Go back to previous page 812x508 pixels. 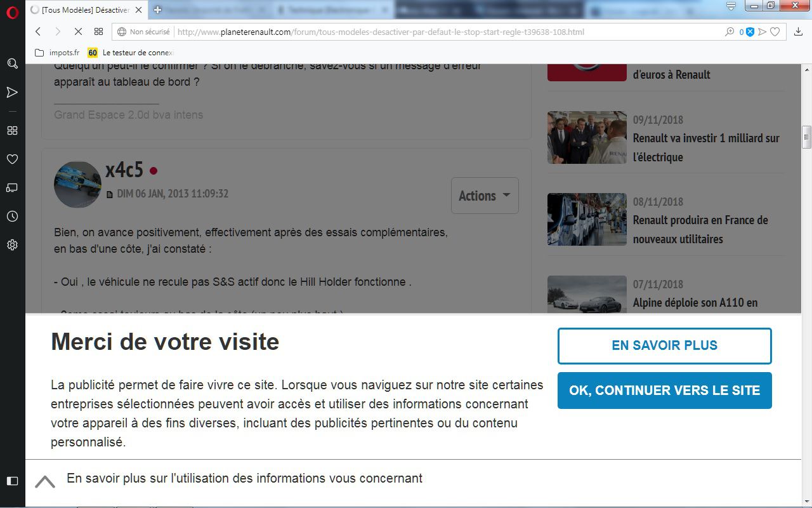[x=38, y=32]
